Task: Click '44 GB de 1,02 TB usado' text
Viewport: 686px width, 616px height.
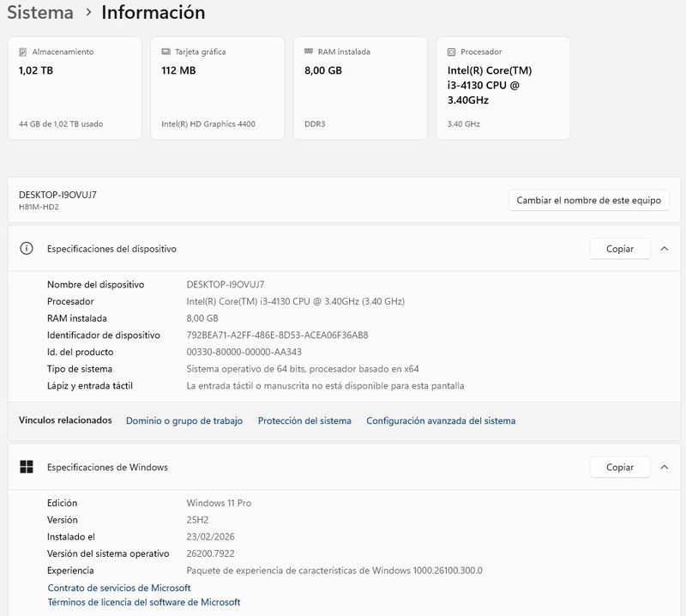Action: pyautogui.click(x=61, y=124)
